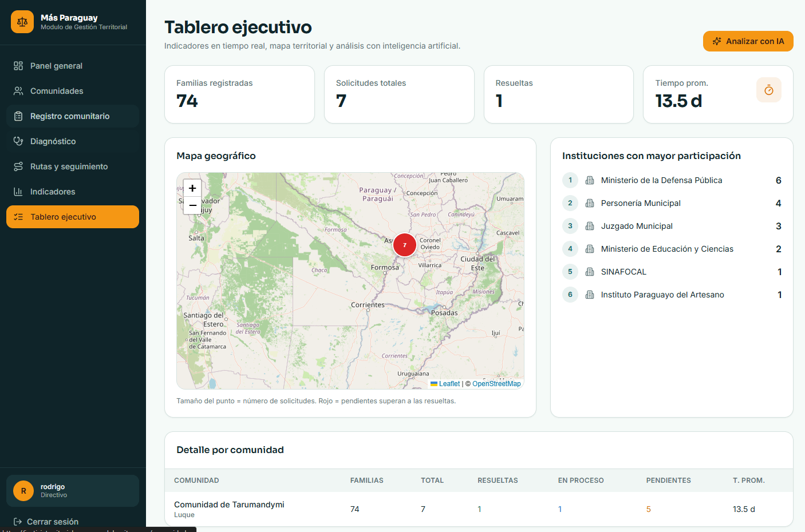The width and height of the screenshot is (805, 532).
Task: Click the building icon beside Ministerio de la Defensa Pública
Action: click(590, 180)
